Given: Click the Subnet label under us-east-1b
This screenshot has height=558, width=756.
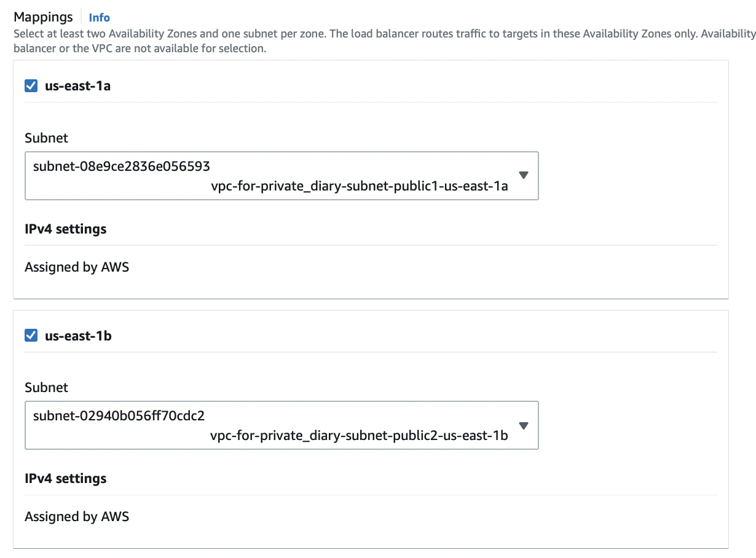Looking at the screenshot, I should coord(46,387).
